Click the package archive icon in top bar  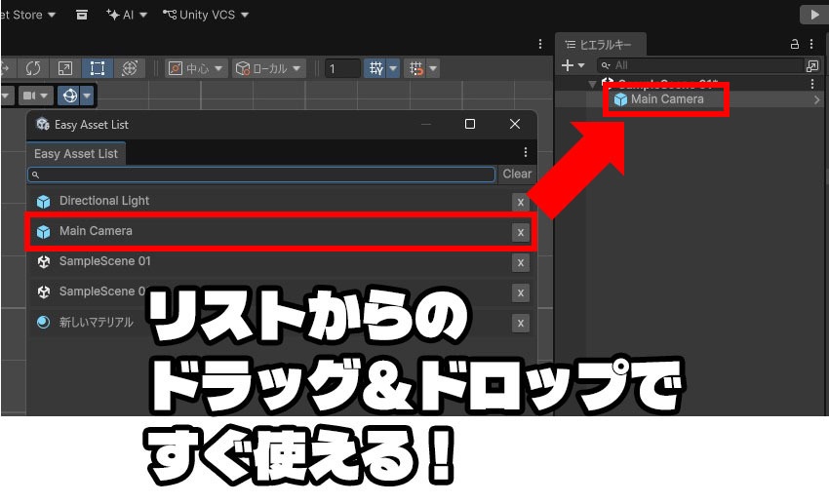[x=81, y=15]
